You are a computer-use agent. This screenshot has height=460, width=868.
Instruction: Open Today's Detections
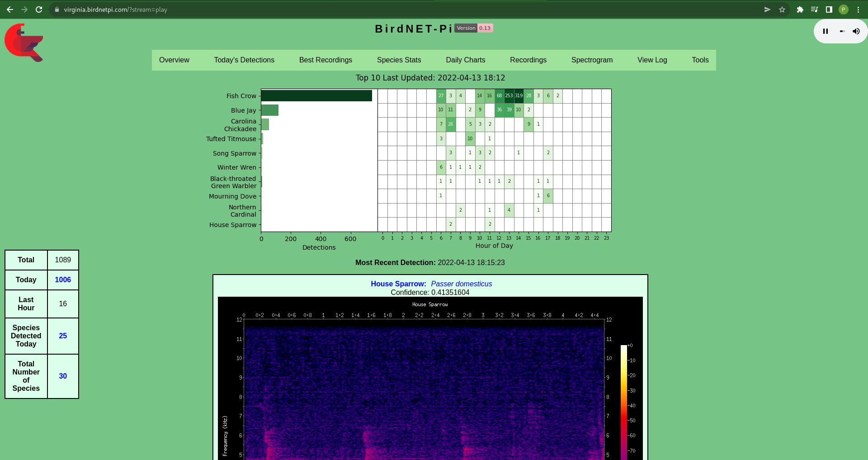244,60
